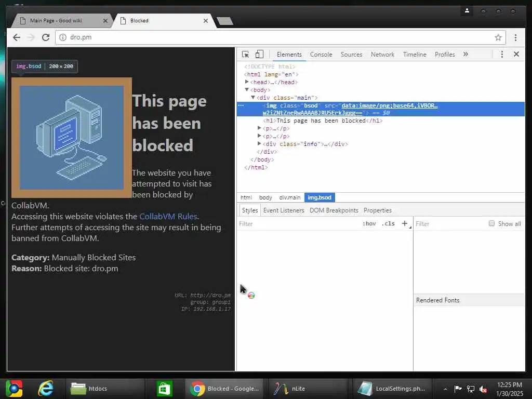Switch to the Console tab

pyautogui.click(x=321, y=54)
